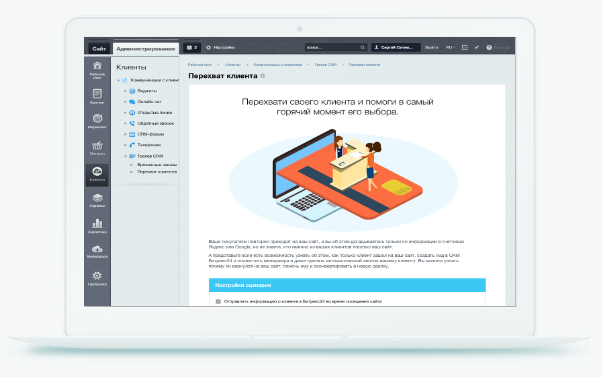Open the Маркетинг sidebar section
Image resolution: width=603 pixels, height=377 pixels.
click(x=97, y=121)
